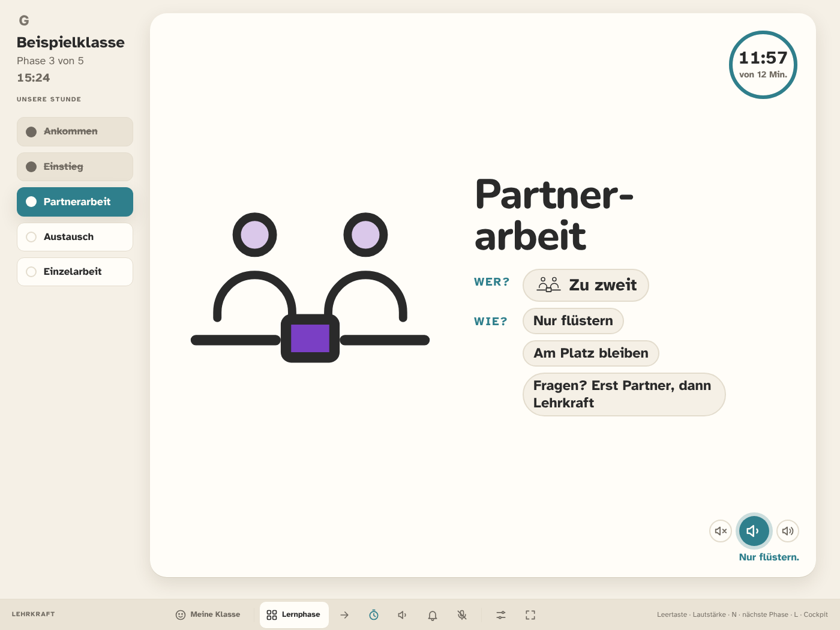Click the Nur flüstern rule chip

(573, 321)
